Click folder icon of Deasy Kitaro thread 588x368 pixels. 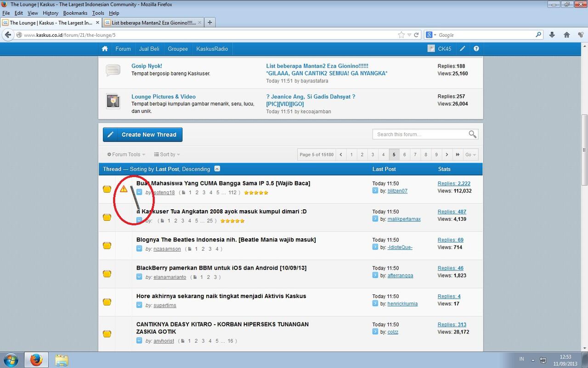pos(107,333)
